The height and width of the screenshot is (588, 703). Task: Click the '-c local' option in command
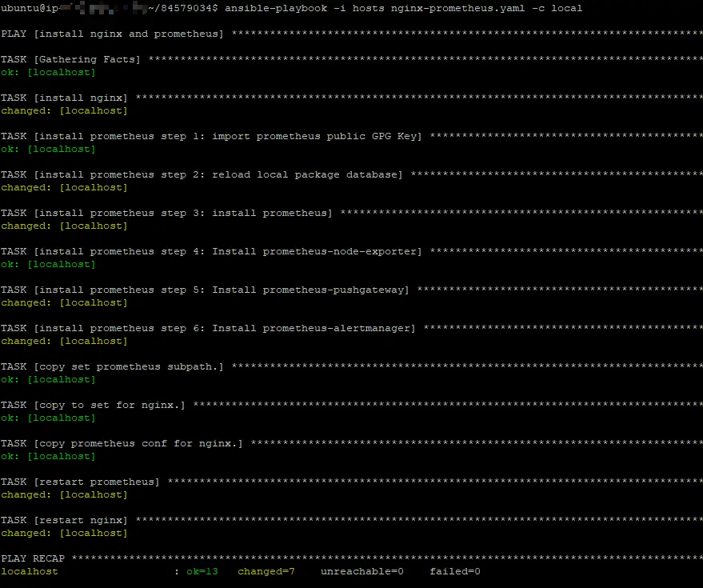pos(557,8)
